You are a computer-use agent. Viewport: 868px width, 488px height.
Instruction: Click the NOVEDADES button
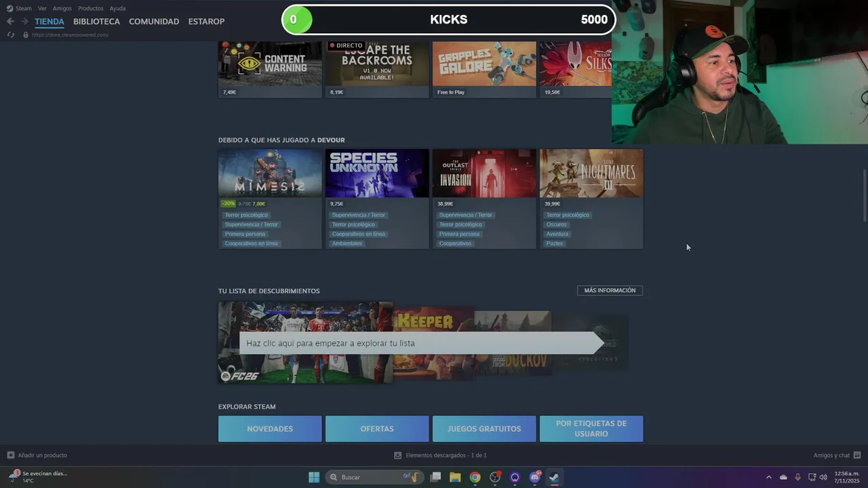point(270,429)
